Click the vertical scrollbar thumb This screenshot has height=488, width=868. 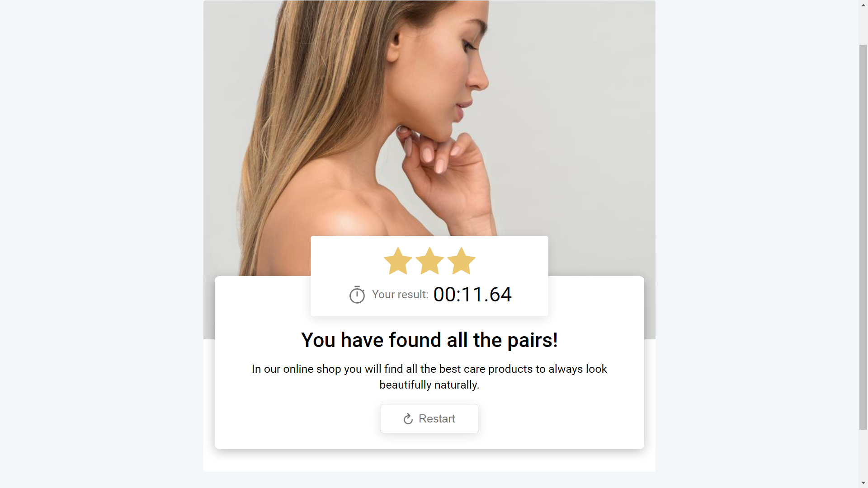tap(863, 237)
